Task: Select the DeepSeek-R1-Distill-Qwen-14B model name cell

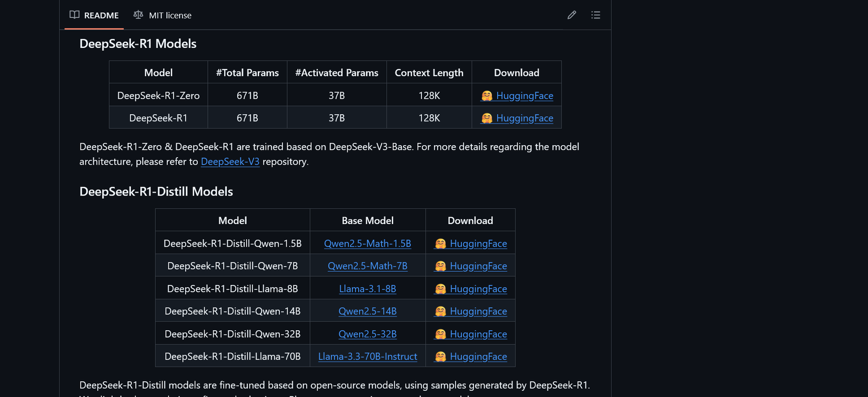Action: click(x=233, y=311)
